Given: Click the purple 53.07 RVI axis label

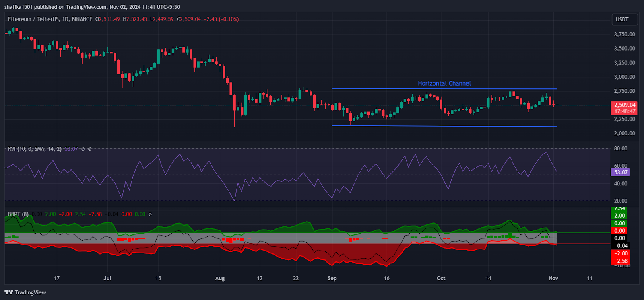Looking at the screenshot, I should [621, 172].
